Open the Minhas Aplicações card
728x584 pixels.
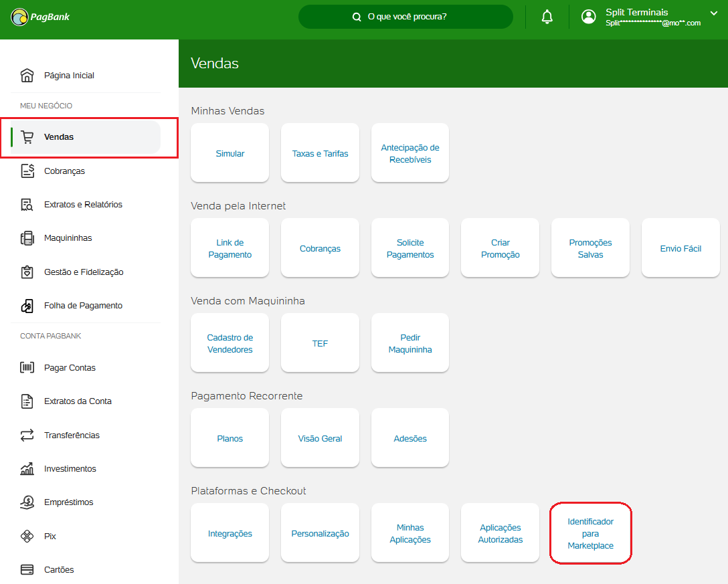pyautogui.click(x=410, y=533)
